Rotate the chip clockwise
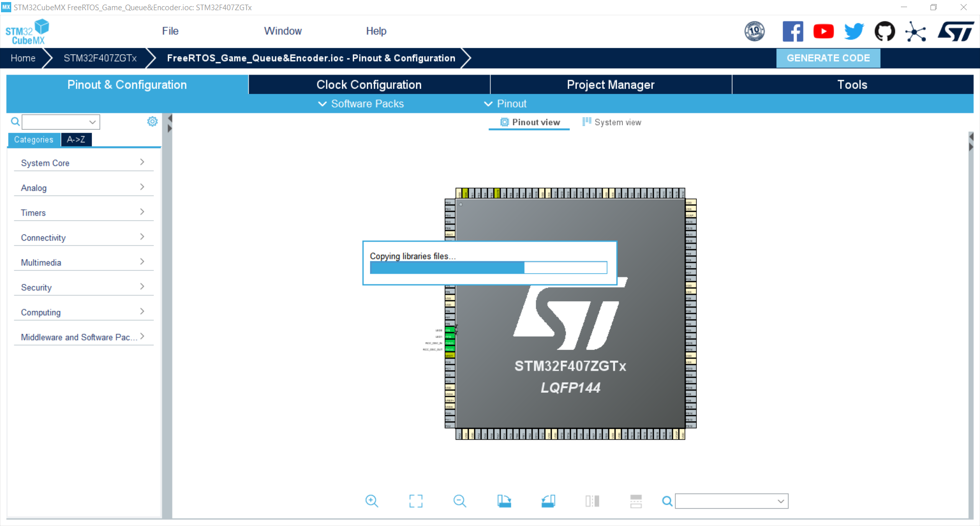 [504, 501]
